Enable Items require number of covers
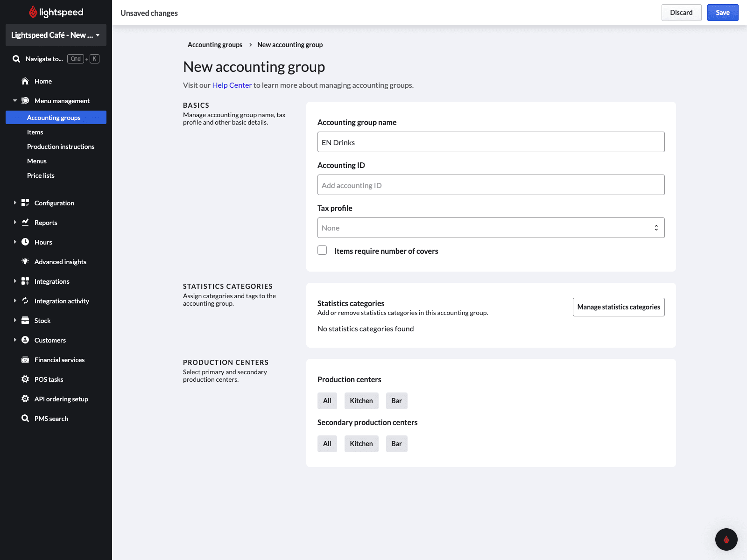747x560 pixels. [x=322, y=251]
